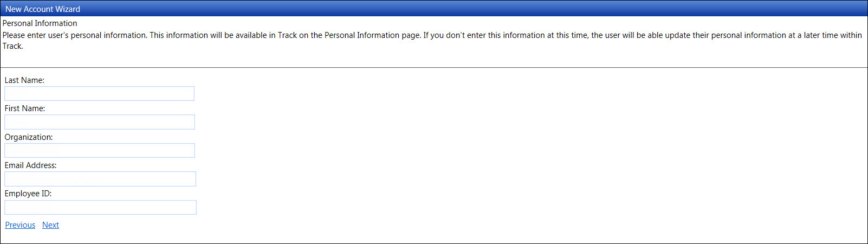This screenshot has height=244, width=868.
Task: Click the words 'at a later time' in instructions
Action: [x=813, y=35]
